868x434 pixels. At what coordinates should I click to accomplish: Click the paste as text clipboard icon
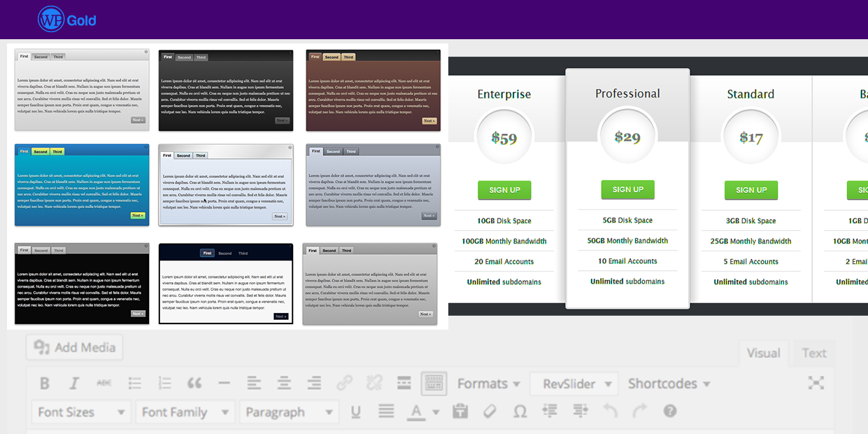(x=460, y=412)
